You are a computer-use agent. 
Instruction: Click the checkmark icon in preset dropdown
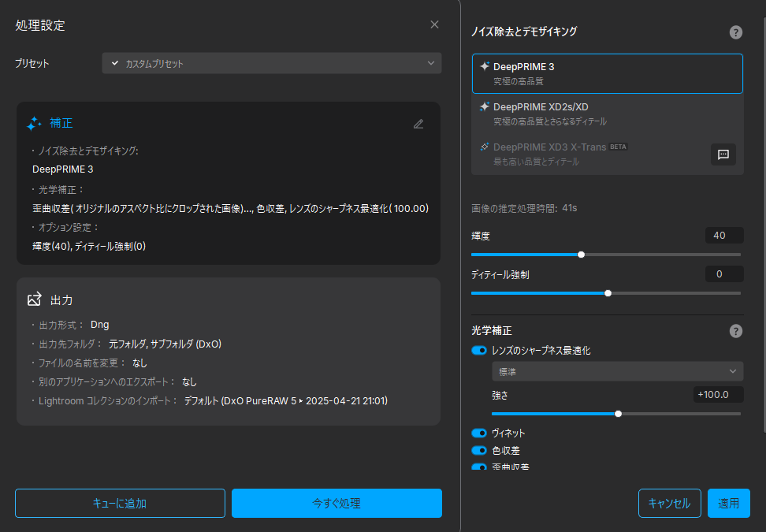tap(115, 63)
